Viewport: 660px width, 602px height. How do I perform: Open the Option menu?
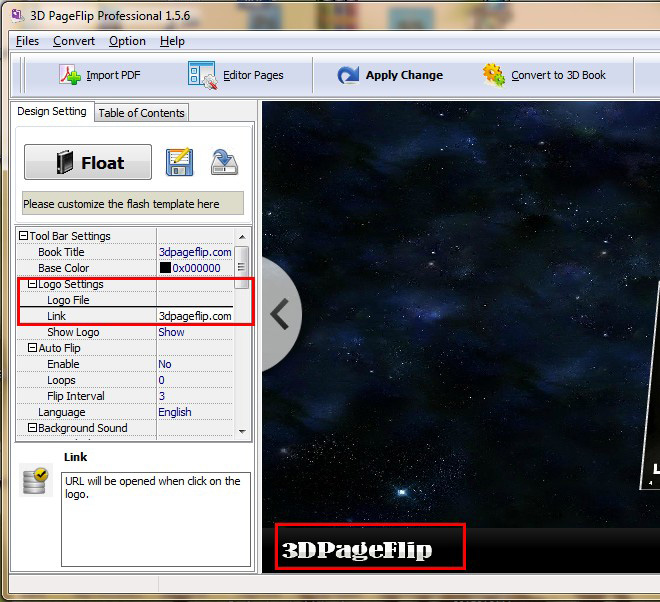[x=127, y=41]
